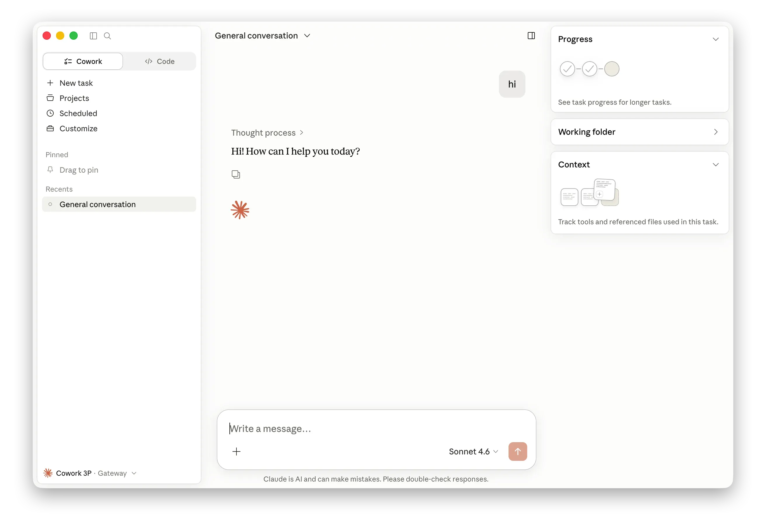Minimize the window with the yellow button
Screen dimensions: 766x532
tap(60, 36)
